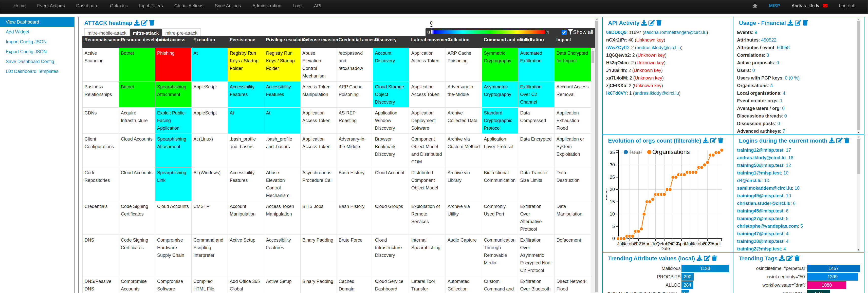Open the Administration dropdown
This screenshot has height=293, width=868.
[267, 6]
